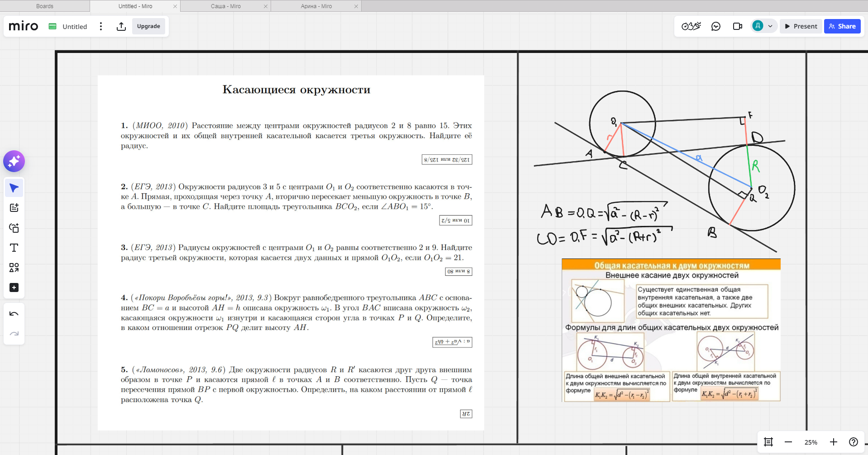The height and width of the screenshot is (455, 868).
Task: Switch to the Саша - Miro tab
Action: [225, 6]
